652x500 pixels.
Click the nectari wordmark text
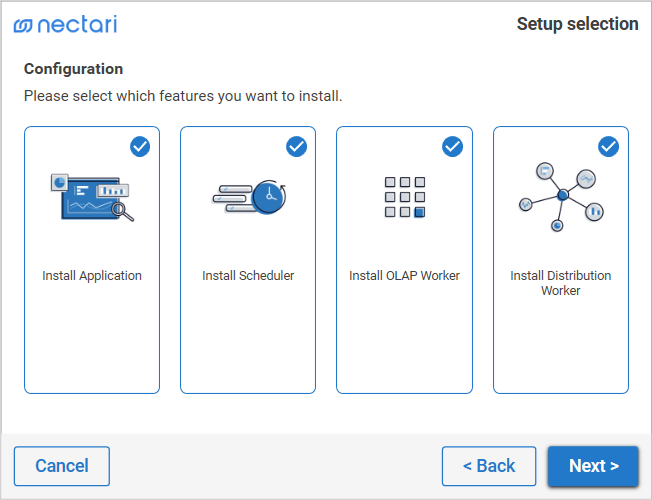(77, 24)
